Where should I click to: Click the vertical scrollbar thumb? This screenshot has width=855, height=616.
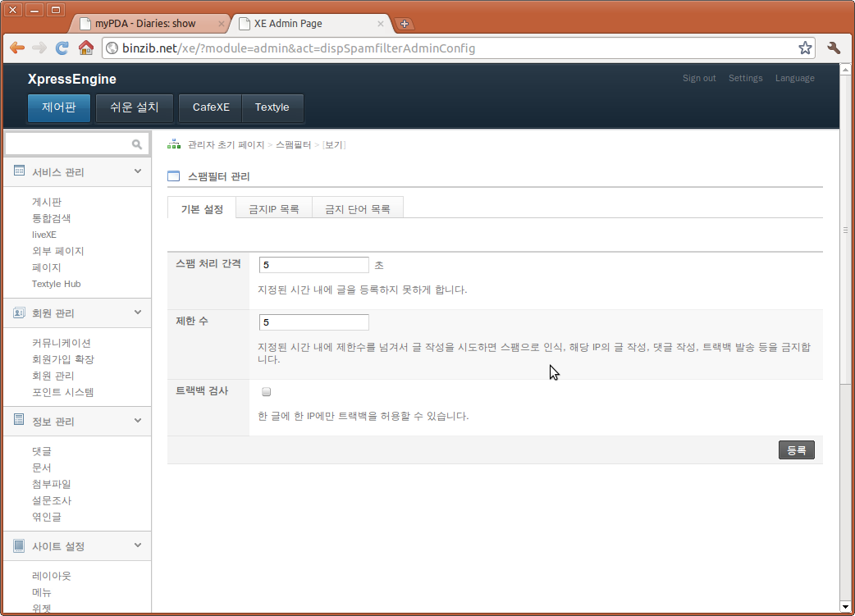click(x=845, y=230)
